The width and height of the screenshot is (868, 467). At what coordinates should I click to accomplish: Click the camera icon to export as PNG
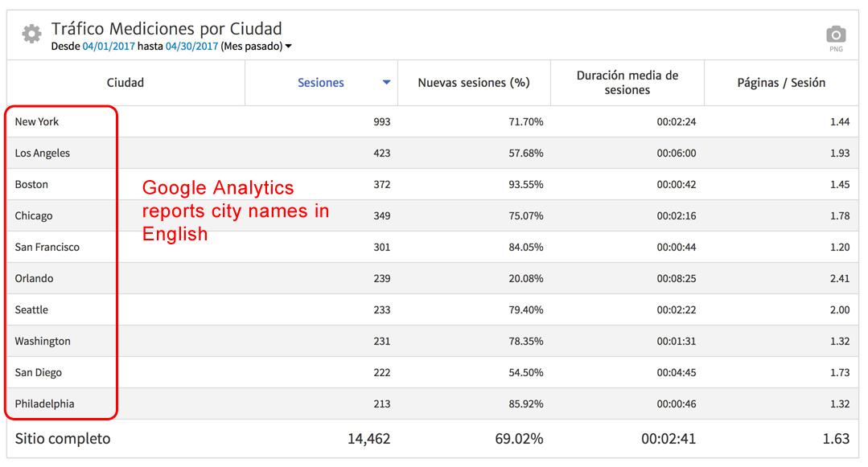click(836, 34)
